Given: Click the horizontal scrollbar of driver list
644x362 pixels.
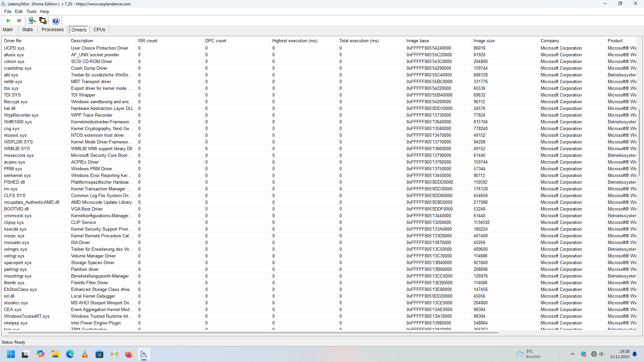Looking at the screenshot, I should click(252, 333).
